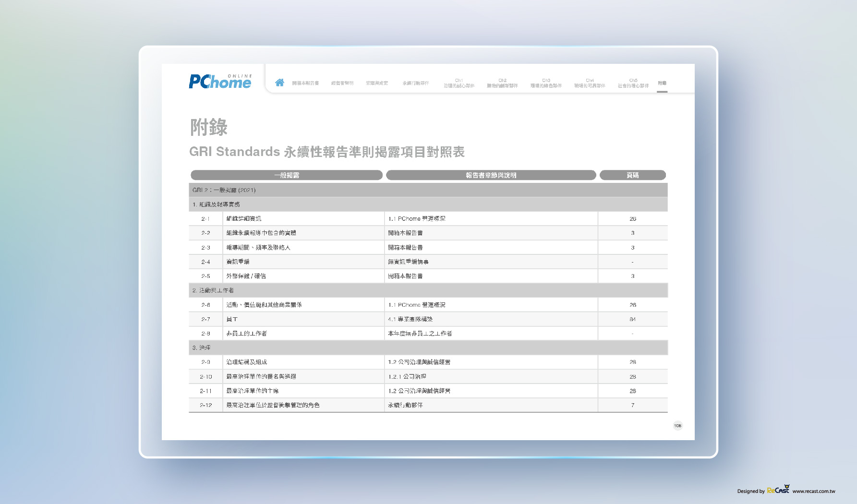This screenshot has height=504, width=857.
Task: Click the disclosure code 2-8
Action: (x=205, y=334)
